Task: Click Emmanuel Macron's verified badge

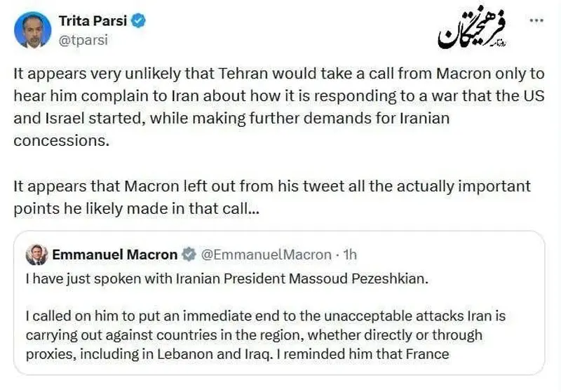Action: 189,254
